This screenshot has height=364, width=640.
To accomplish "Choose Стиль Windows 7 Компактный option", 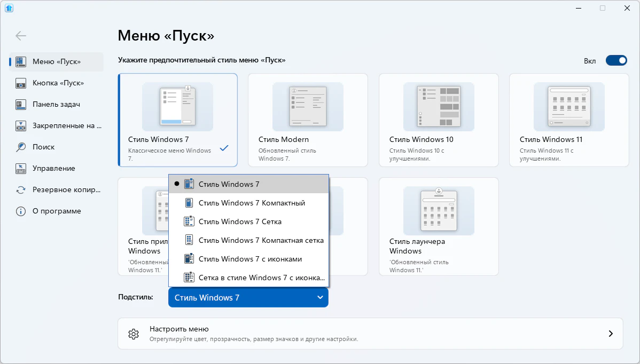I will pyautogui.click(x=248, y=203).
